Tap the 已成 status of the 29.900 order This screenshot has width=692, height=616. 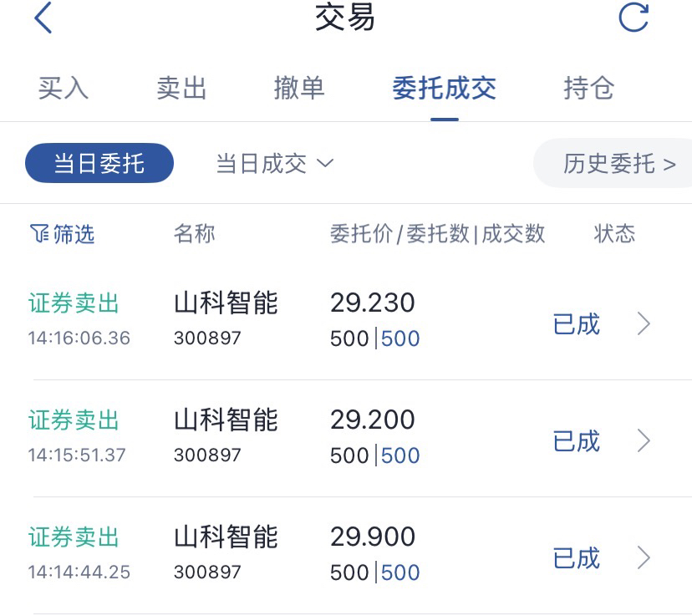(577, 557)
